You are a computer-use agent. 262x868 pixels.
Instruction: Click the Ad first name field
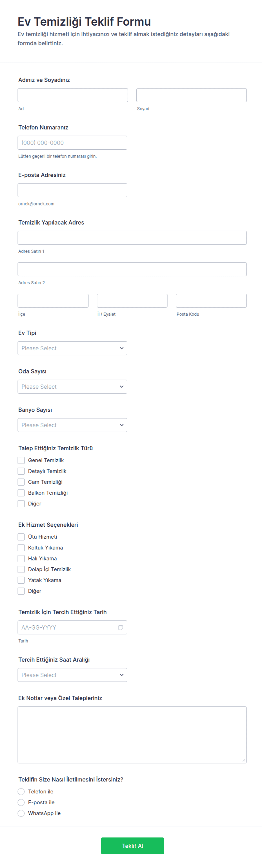(x=73, y=95)
